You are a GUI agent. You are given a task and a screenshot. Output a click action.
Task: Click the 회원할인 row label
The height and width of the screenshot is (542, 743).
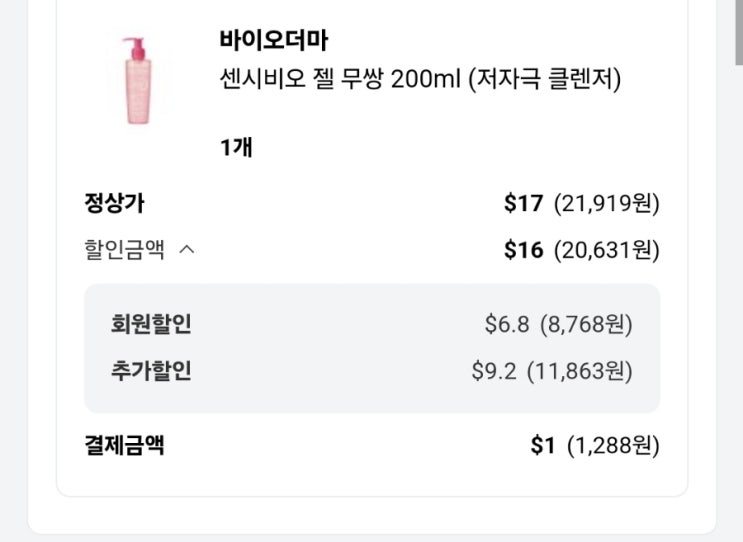click(151, 324)
